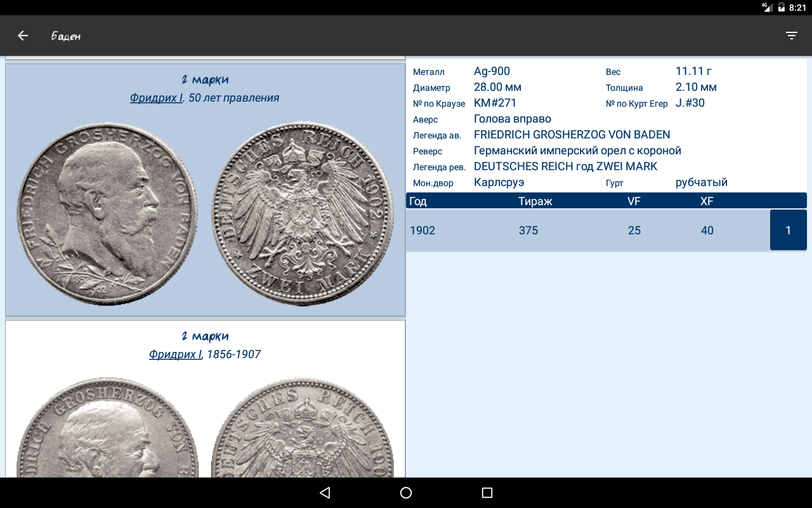The width and height of the screenshot is (812, 508).
Task: Tap the Металл label
Action: (x=429, y=72)
